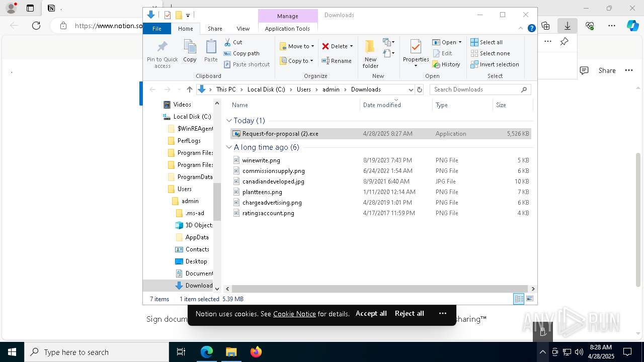Image resolution: width=644 pixels, height=362 pixels.
Task: Click Select all in ribbon
Action: coord(487,42)
